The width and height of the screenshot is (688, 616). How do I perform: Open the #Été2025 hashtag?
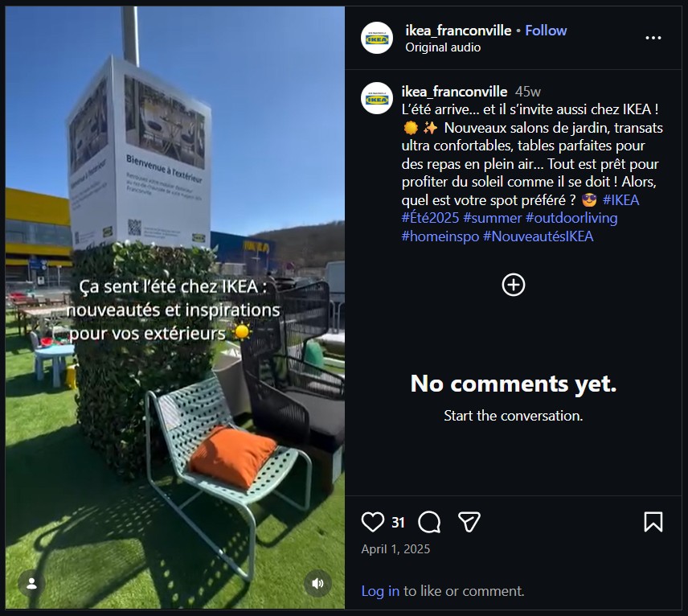430,218
